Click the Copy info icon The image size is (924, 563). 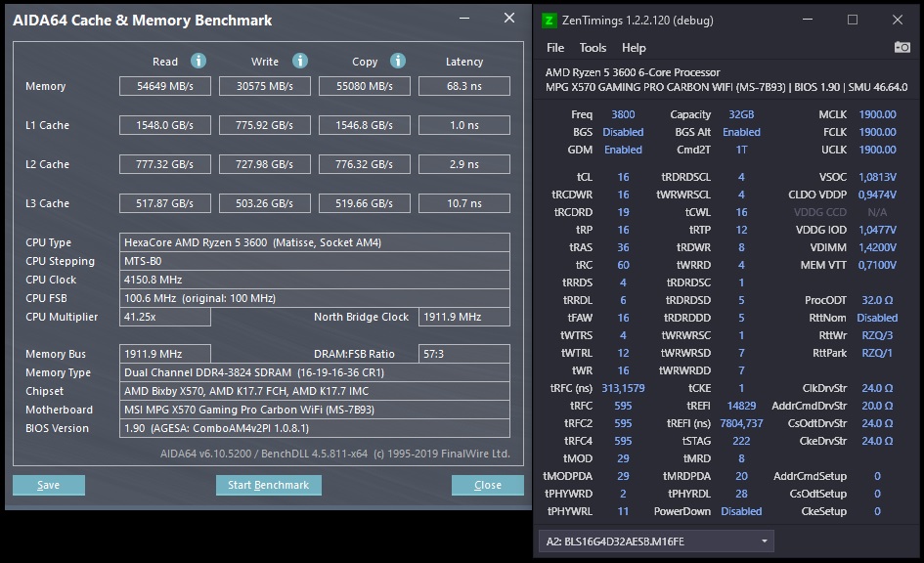(398, 61)
